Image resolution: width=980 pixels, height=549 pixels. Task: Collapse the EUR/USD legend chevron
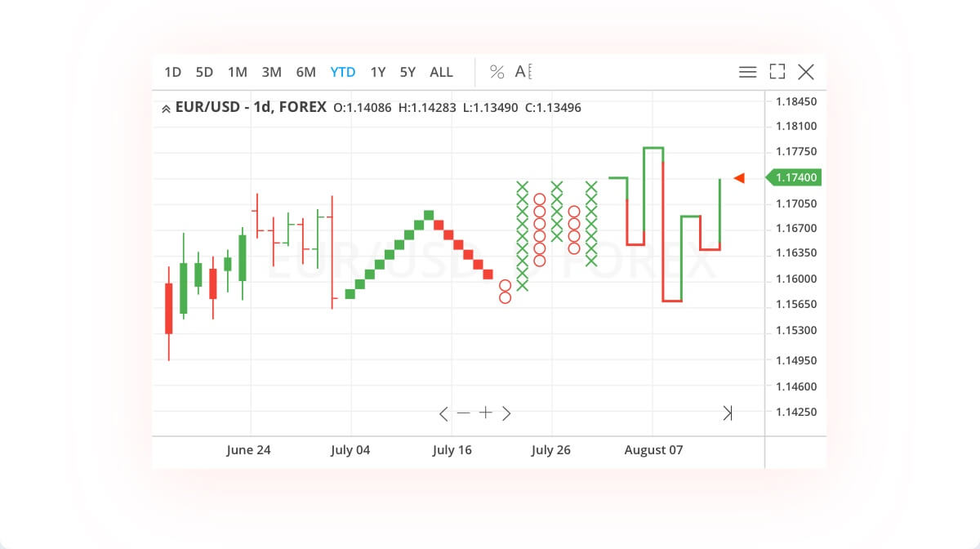[166, 108]
